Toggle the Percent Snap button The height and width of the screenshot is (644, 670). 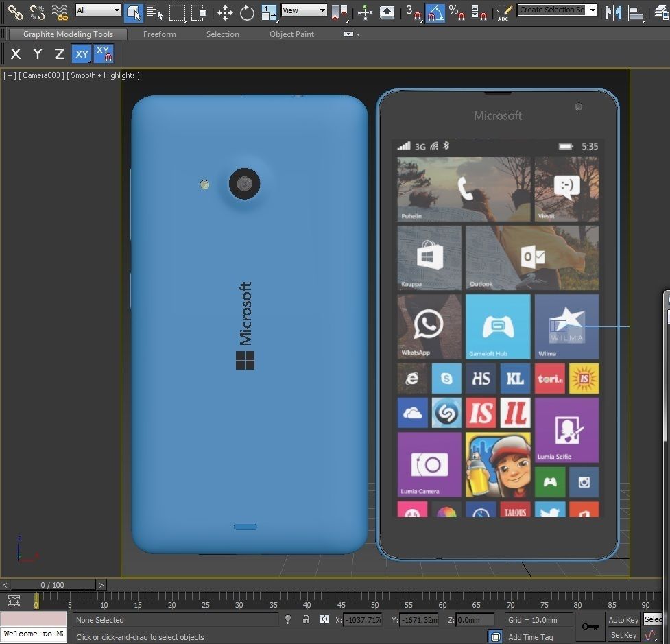coord(457,13)
